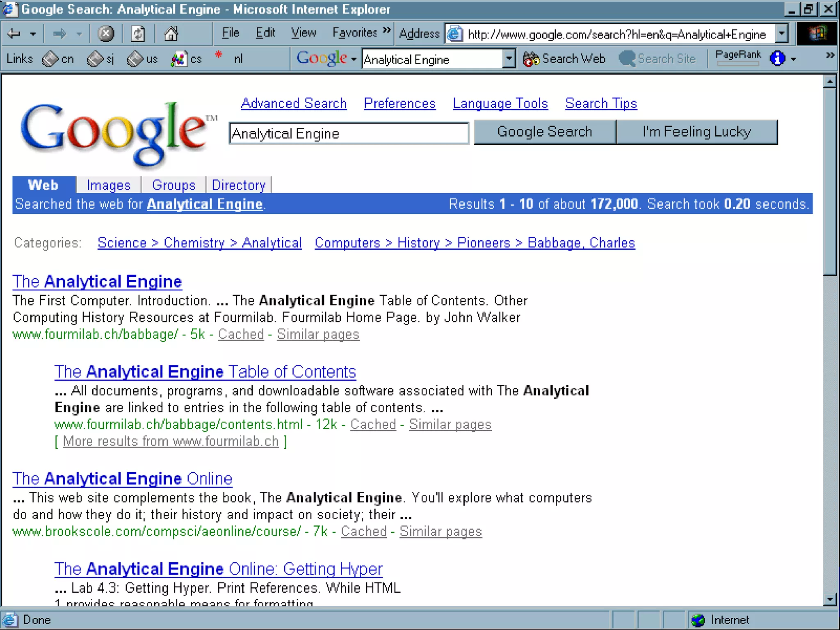Image resolution: width=840 pixels, height=630 pixels.
Task: Click in the Google page search field
Action: pyautogui.click(x=348, y=133)
